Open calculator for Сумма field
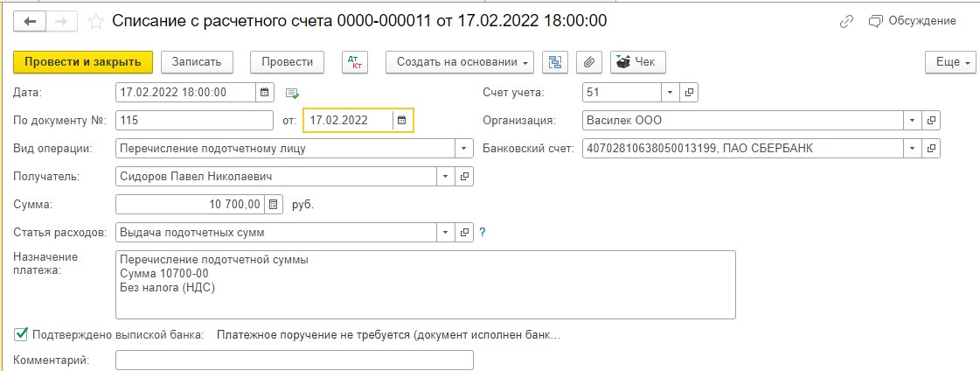 [x=273, y=204]
